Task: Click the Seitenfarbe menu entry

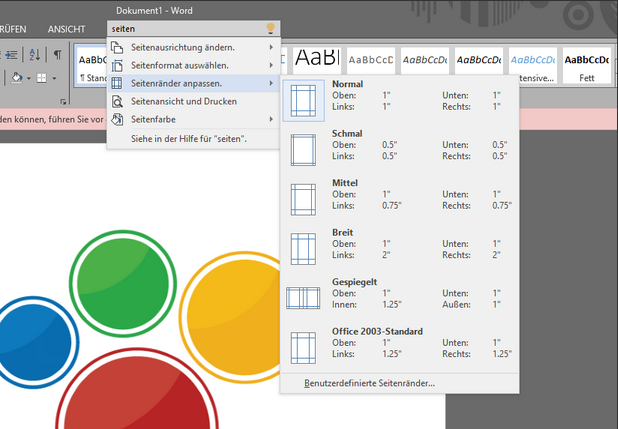Action: coord(194,119)
